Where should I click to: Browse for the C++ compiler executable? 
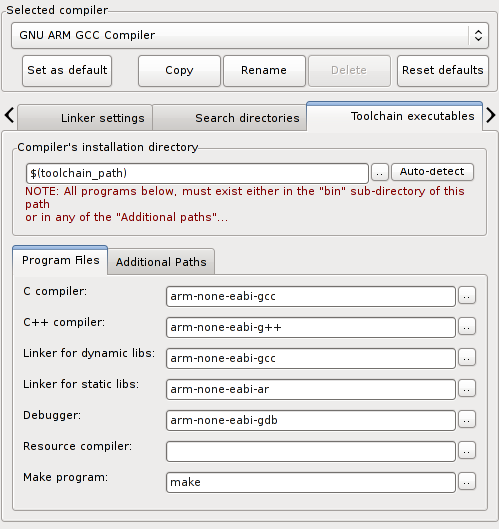pyautogui.click(x=467, y=327)
